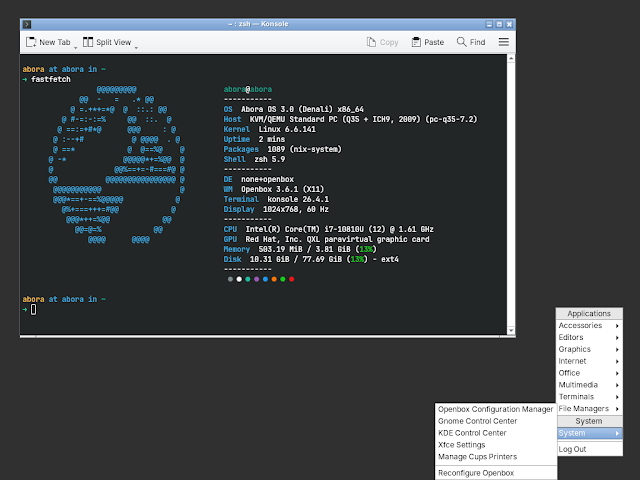Viewport: 640px width, 480px height.
Task: Expand the Accessories submenu
Action: (589, 325)
